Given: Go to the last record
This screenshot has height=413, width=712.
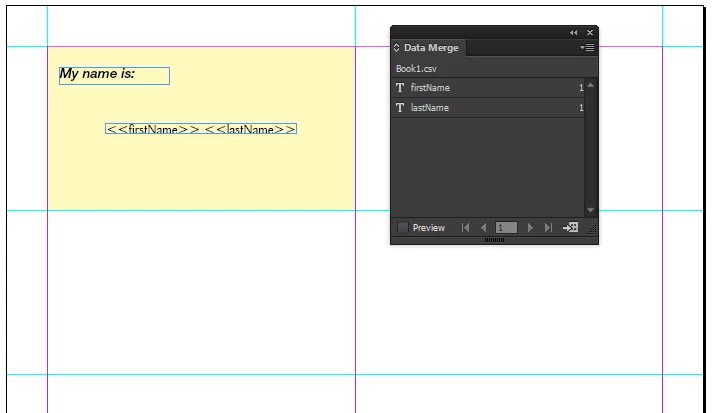Looking at the screenshot, I should click(x=549, y=227).
